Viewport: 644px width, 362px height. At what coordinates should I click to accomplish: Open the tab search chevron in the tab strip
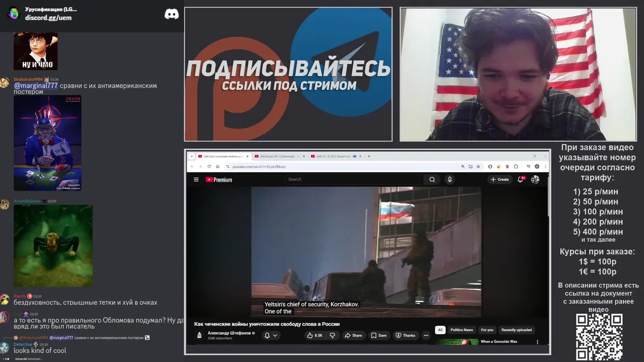192,156
